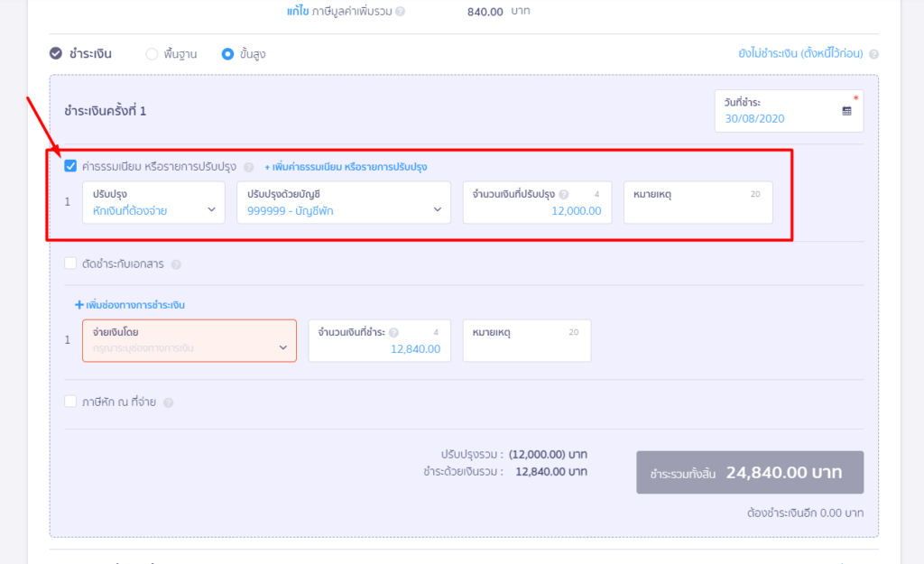
Task: Click หมายเหตุ field in payment channel row
Action: coord(527,340)
